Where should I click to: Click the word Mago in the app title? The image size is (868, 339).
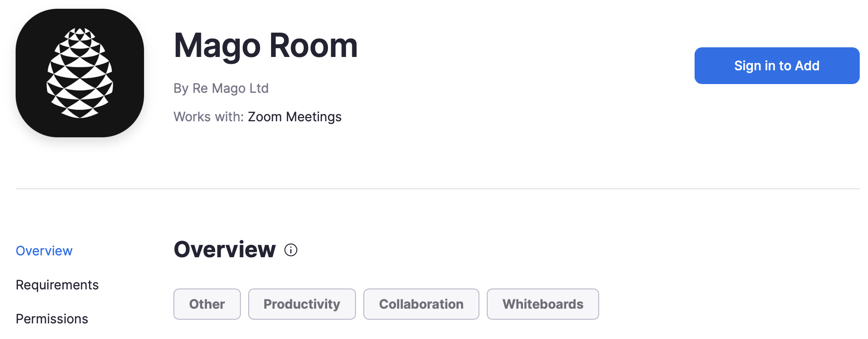click(217, 46)
